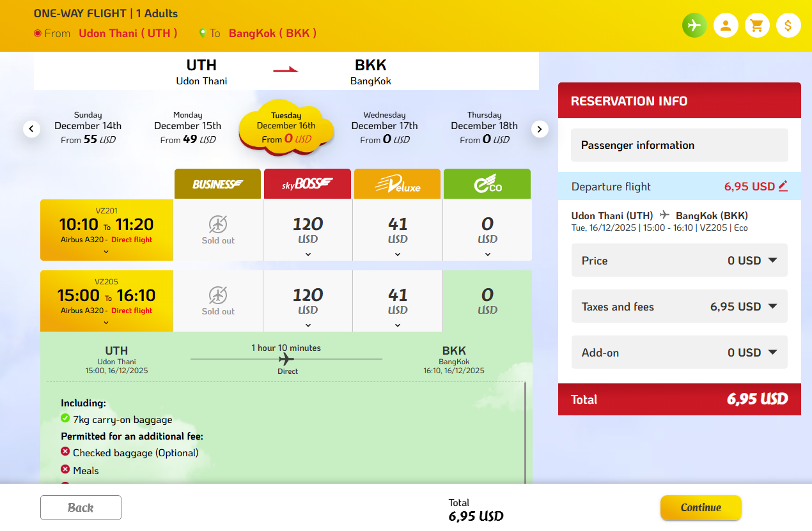The image size is (812, 531).
Task: Click the Udon Thani ( UTH ) origin text
Action: pyautogui.click(x=128, y=33)
